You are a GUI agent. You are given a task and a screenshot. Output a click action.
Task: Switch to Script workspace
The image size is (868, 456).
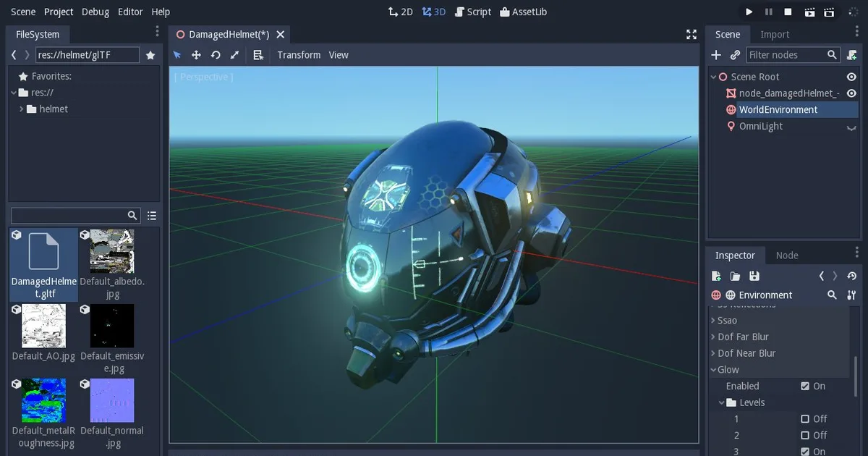473,12
